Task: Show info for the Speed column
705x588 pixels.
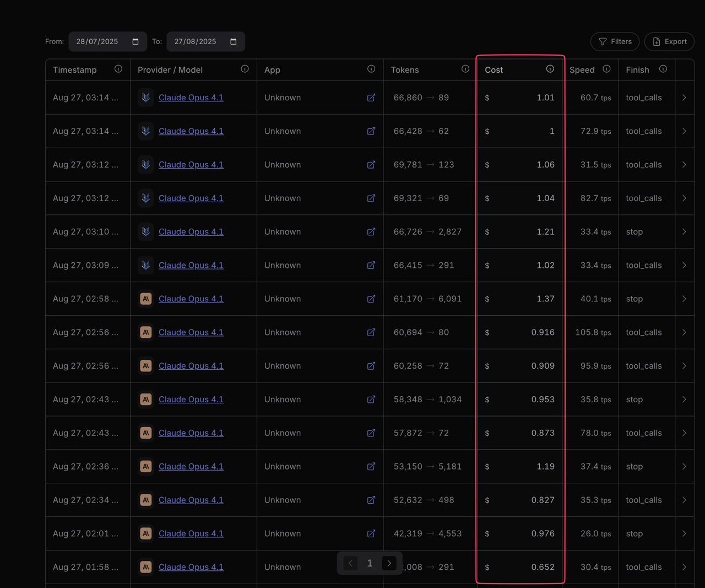Action: (606, 69)
